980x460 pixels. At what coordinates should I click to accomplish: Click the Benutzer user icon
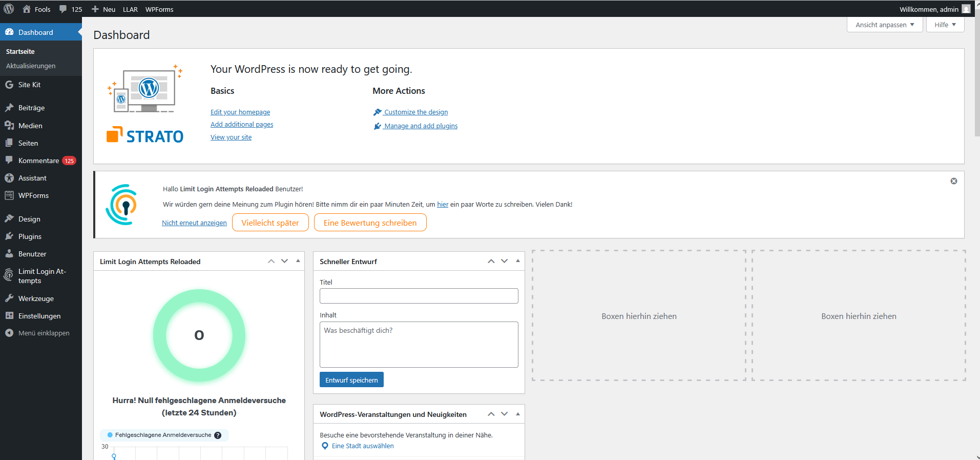tap(9, 253)
